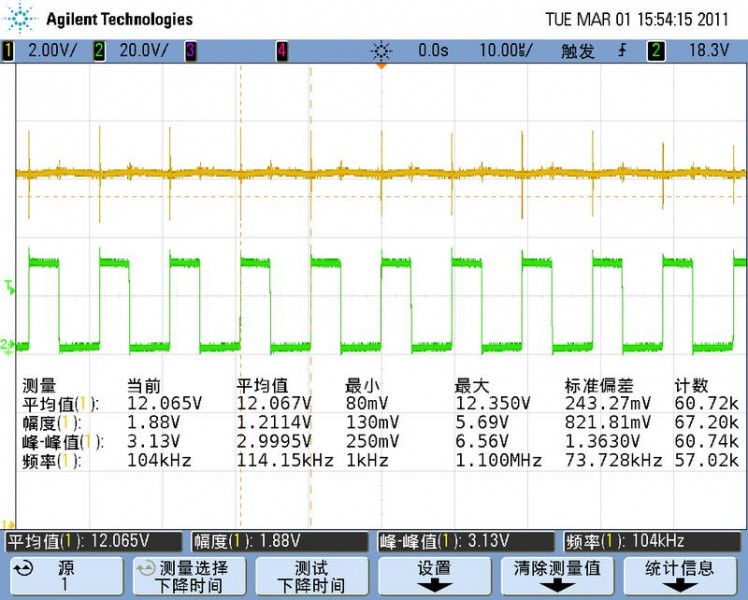Click the rising edge trigger slope icon
Screen dimensions: 748x600
[x=623, y=50]
